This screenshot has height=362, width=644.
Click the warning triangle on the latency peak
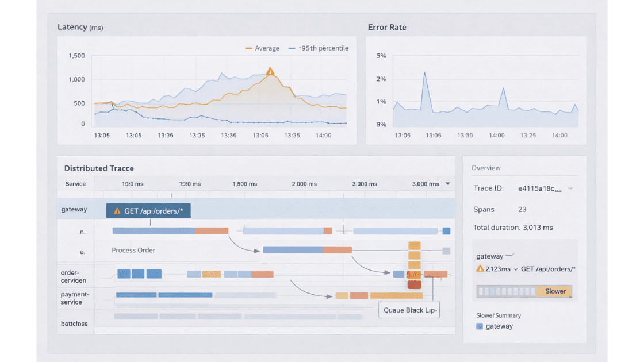[x=270, y=72]
